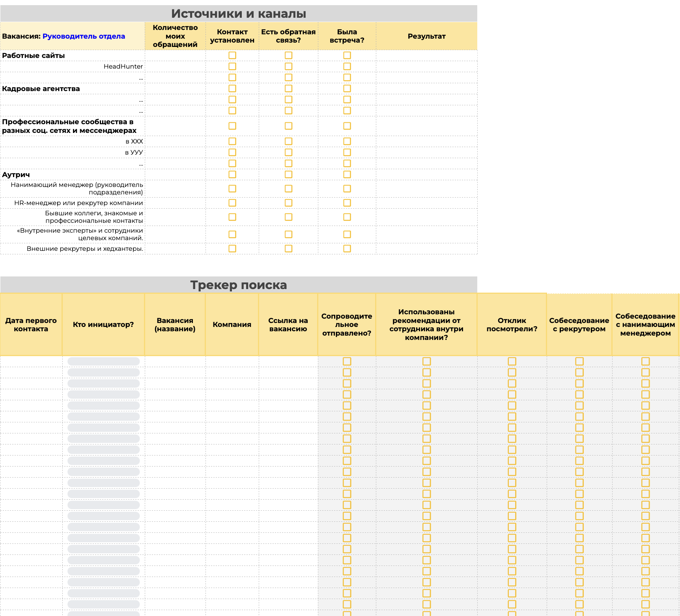Check 'Контакт установлен' for HeadHunter row
Viewport: 680px width, 616px height.
(232, 66)
